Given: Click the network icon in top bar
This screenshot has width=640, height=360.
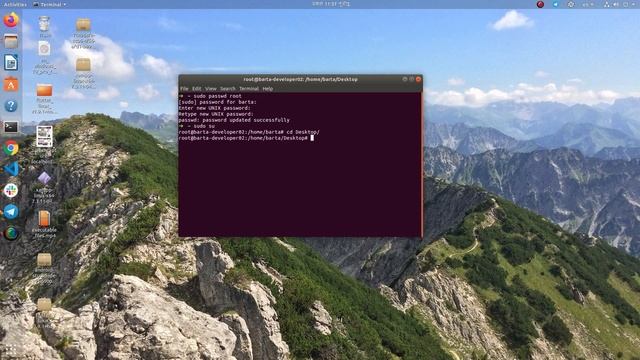Looking at the screenshot, I should pyautogui.click(x=607, y=4).
